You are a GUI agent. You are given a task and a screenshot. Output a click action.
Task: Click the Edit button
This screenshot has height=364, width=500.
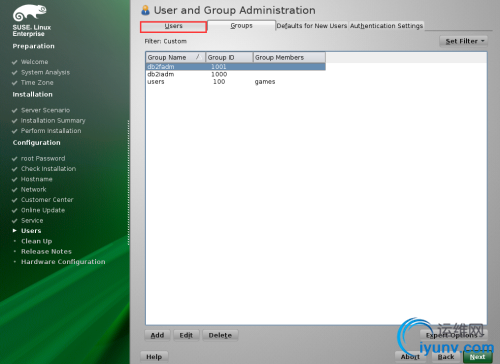point(186,335)
